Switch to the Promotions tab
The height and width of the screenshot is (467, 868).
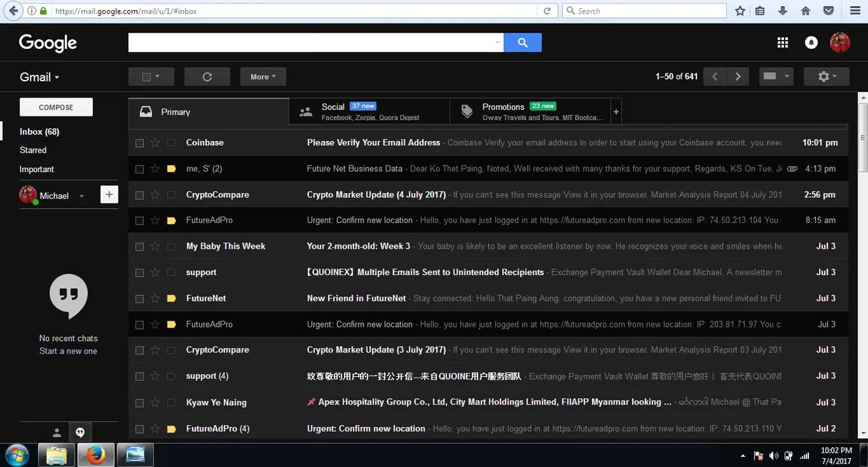pos(530,112)
